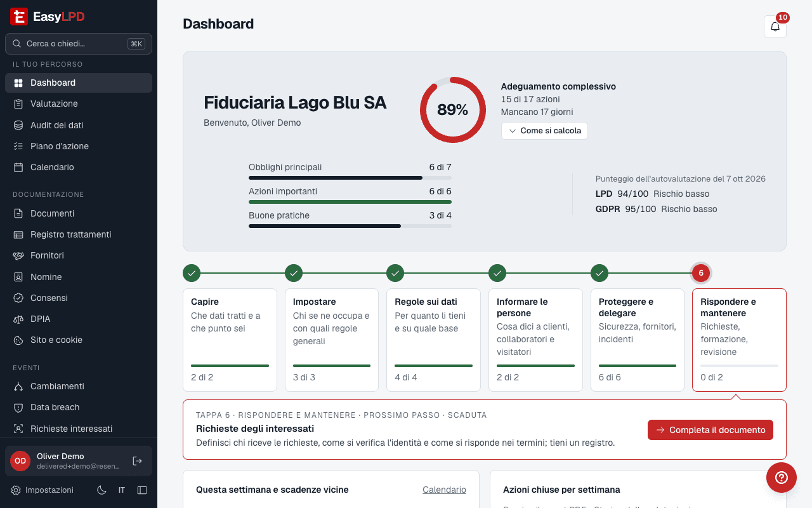This screenshot has height=508, width=812.
Task: Open the notifications bell
Action: coord(775,27)
